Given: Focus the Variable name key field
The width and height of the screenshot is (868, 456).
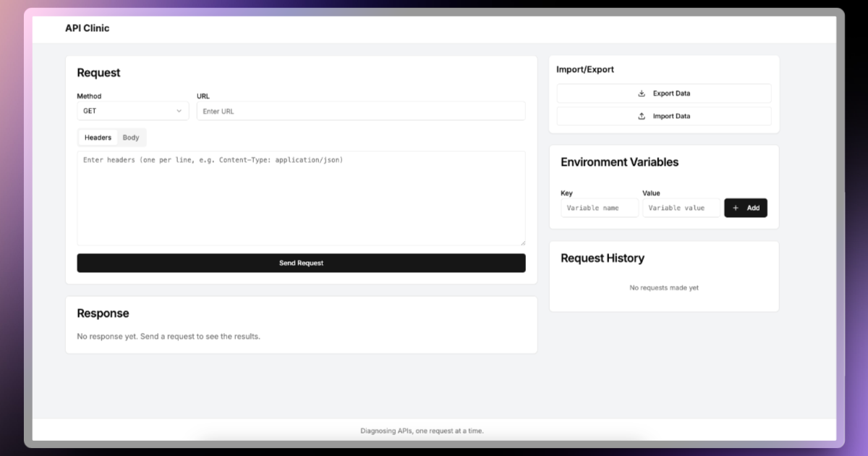Looking at the screenshot, I should [x=600, y=208].
